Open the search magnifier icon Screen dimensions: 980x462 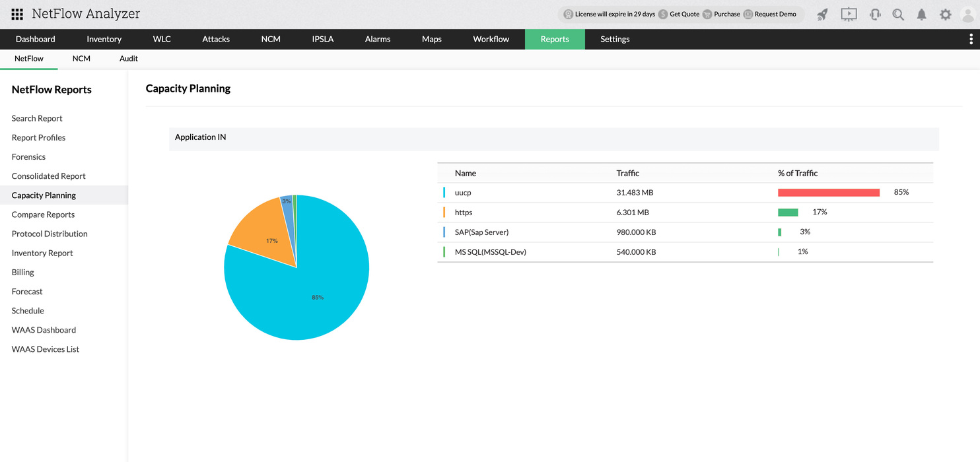point(898,14)
